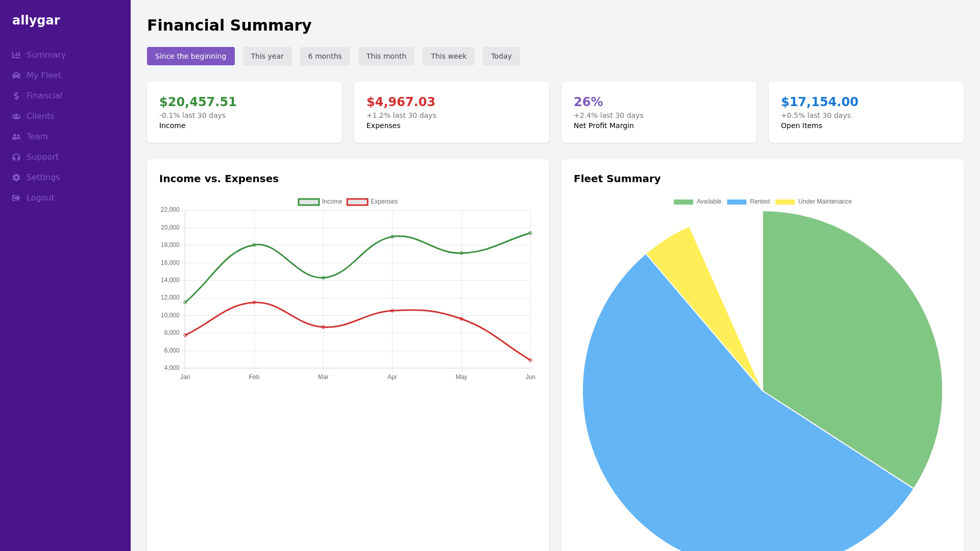Open the My Fleet sidebar link

43,76
